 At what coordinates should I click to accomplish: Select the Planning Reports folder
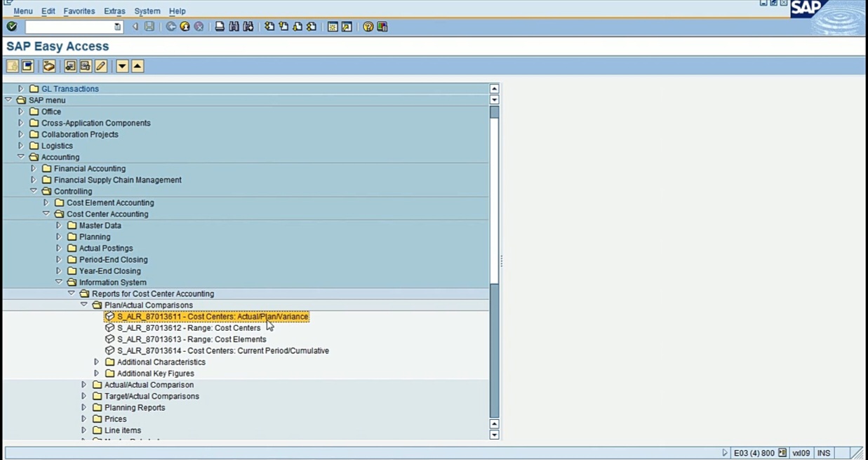point(135,407)
